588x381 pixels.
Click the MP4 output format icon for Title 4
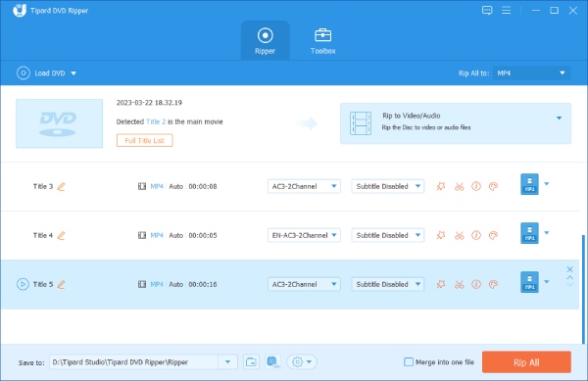pyautogui.click(x=529, y=233)
